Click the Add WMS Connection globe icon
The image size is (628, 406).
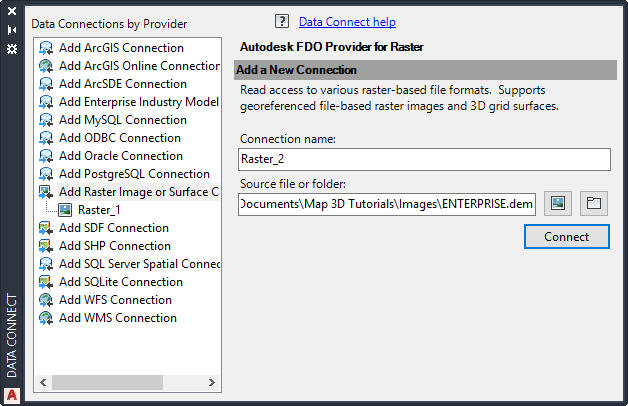[46, 318]
